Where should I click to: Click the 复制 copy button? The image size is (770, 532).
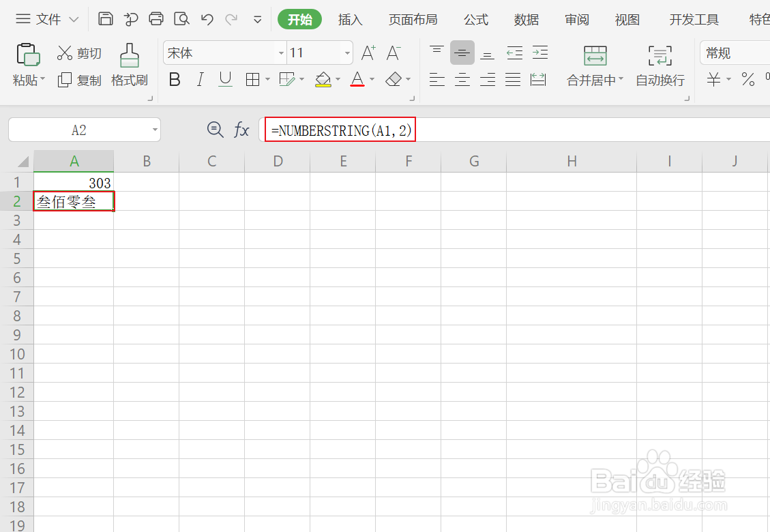pos(79,79)
